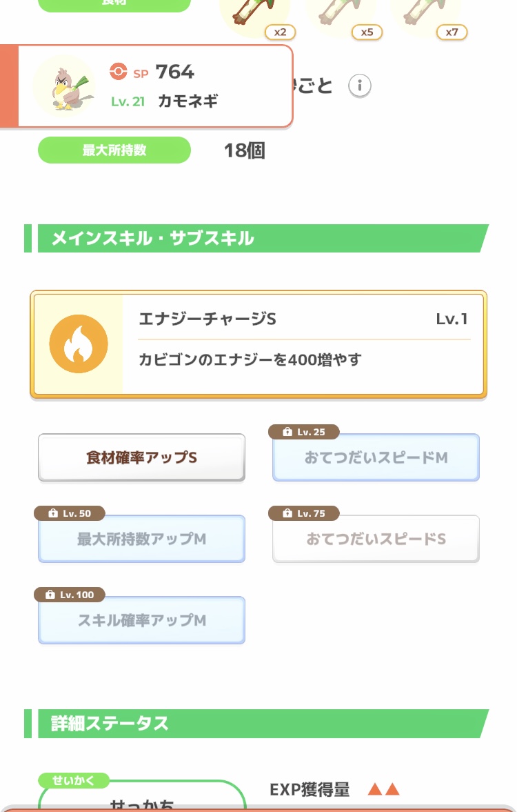Screen dimensions: 517x812
Task: Tap the info icon beside ごと
Action: (x=359, y=86)
